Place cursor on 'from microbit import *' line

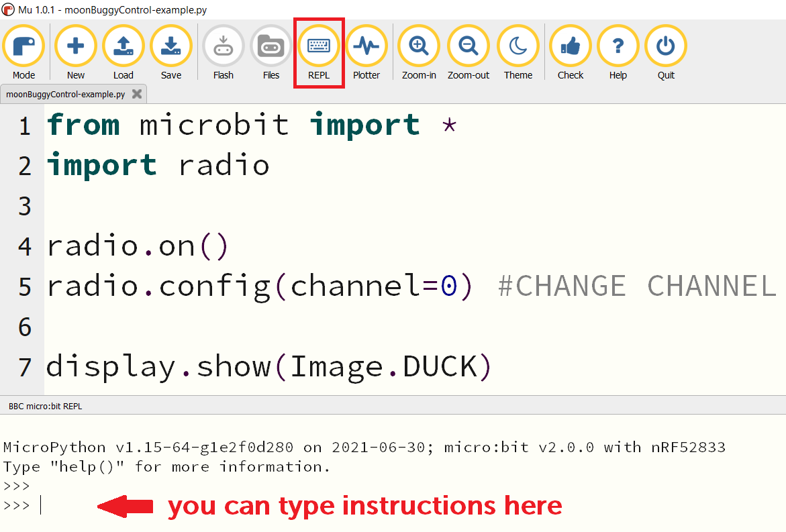(252, 125)
